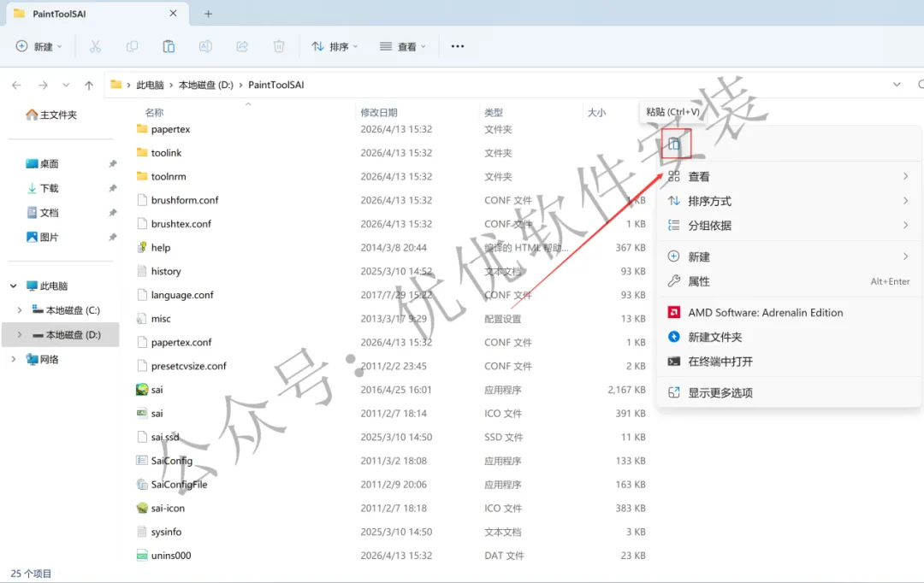
Task: Expand 本地磁盘 (D:) tree node
Action: [x=20, y=334]
